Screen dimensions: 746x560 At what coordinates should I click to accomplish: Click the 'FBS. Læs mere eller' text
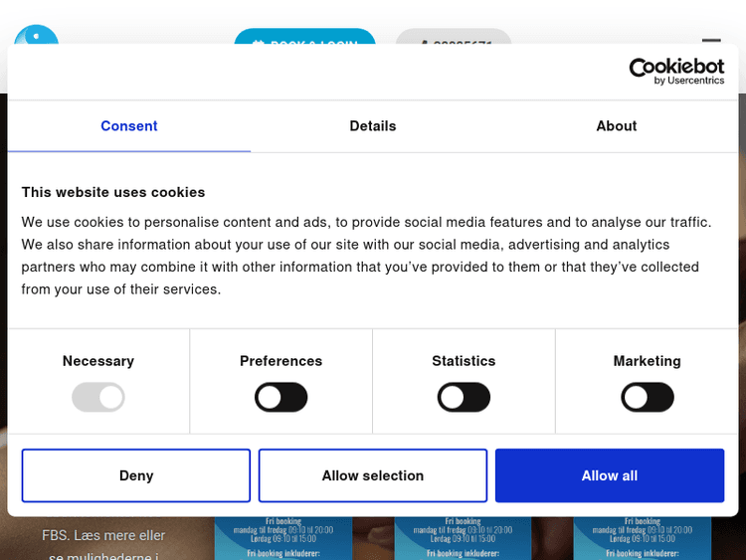pyautogui.click(x=103, y=535)
